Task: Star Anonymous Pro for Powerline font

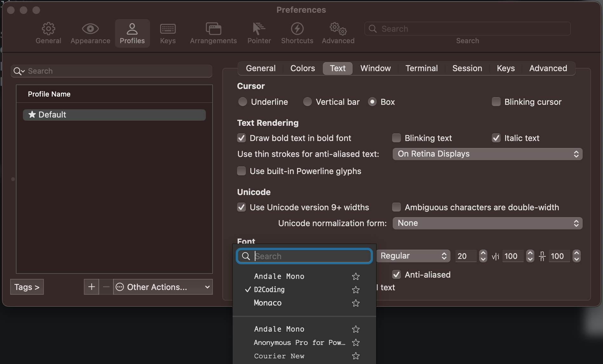Action: coord(356,342)
